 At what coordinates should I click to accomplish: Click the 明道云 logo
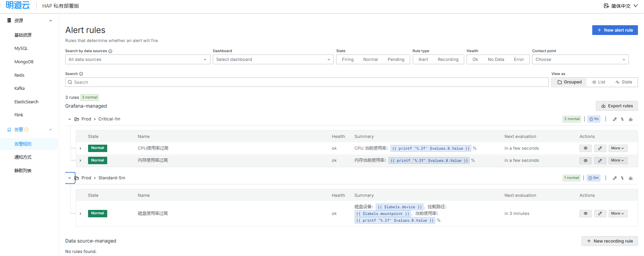(x=18, y=5)
